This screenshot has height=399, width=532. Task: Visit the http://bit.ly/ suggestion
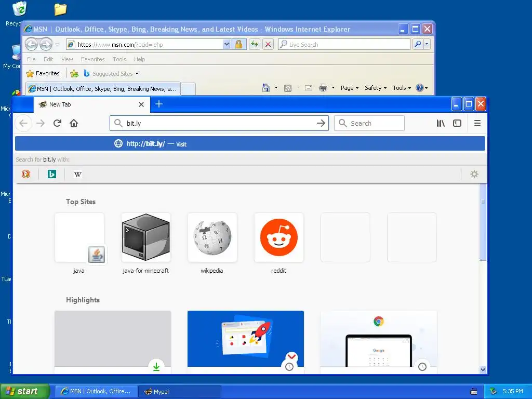250,143
